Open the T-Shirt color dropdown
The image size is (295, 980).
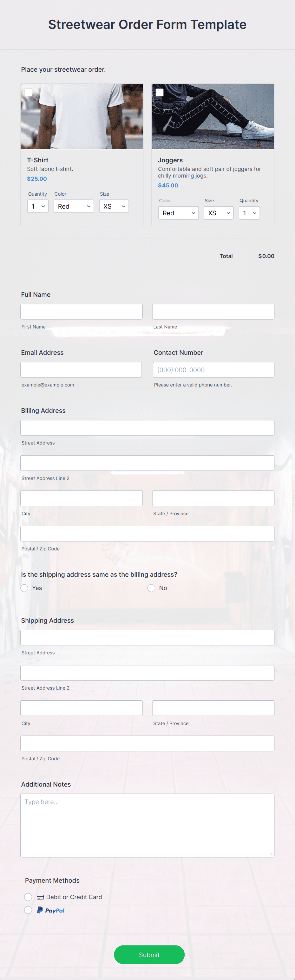(74, 206)
